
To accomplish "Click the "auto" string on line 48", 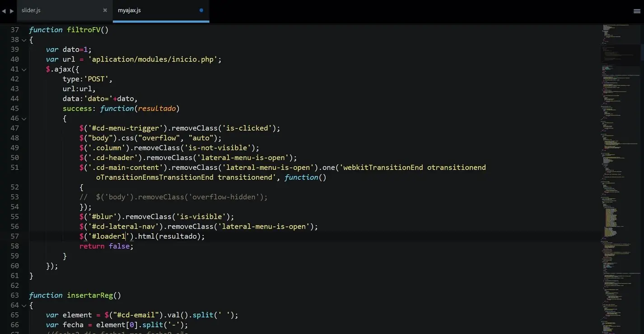I will point(201,138).
